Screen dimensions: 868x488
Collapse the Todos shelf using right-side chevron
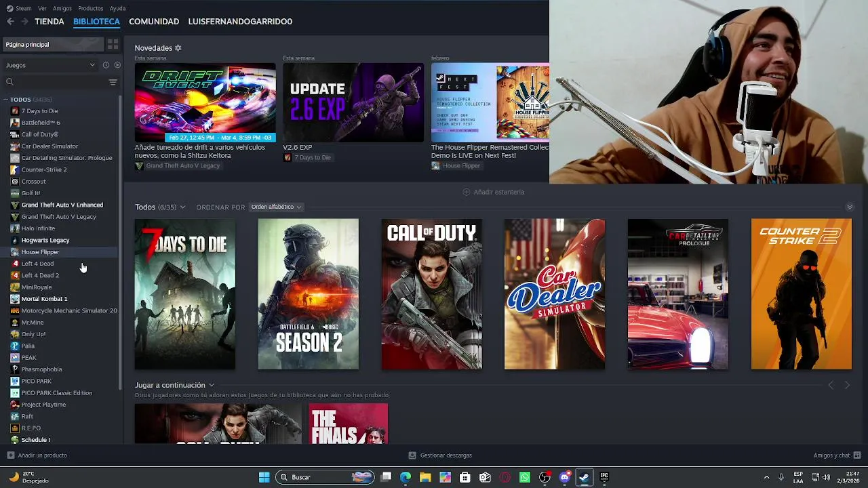click(x=849, y=207)
